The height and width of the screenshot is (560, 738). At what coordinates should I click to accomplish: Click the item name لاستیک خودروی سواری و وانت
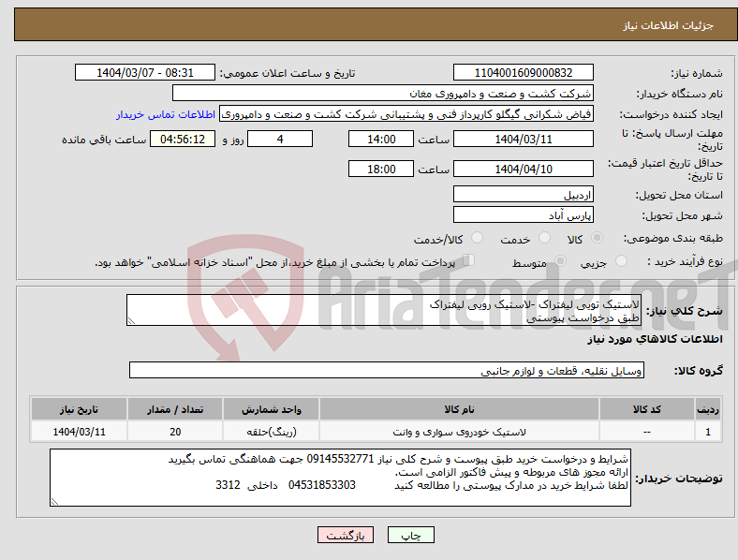coord(459,432)
